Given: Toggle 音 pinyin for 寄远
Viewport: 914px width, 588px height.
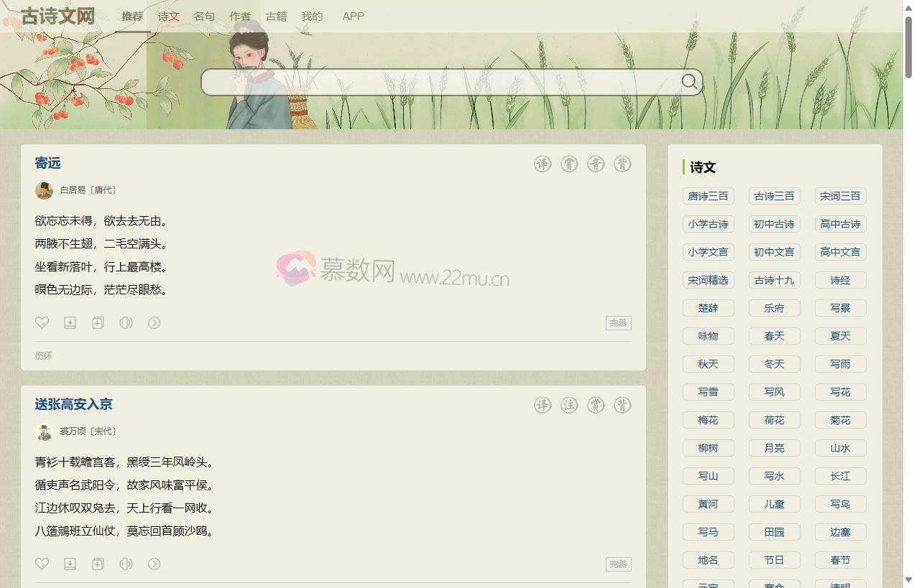Looking at the screenshot, I should [596, 164].
